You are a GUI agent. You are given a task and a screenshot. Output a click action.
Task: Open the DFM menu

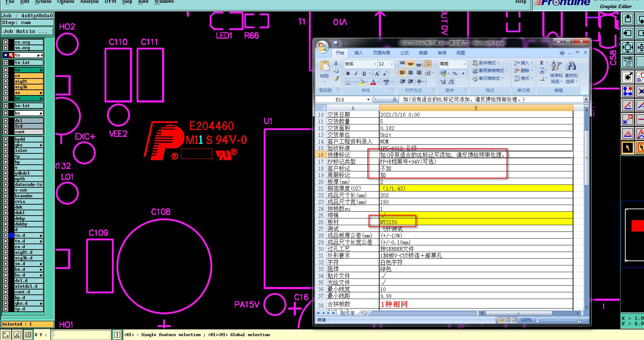click(x=111, y=2)
